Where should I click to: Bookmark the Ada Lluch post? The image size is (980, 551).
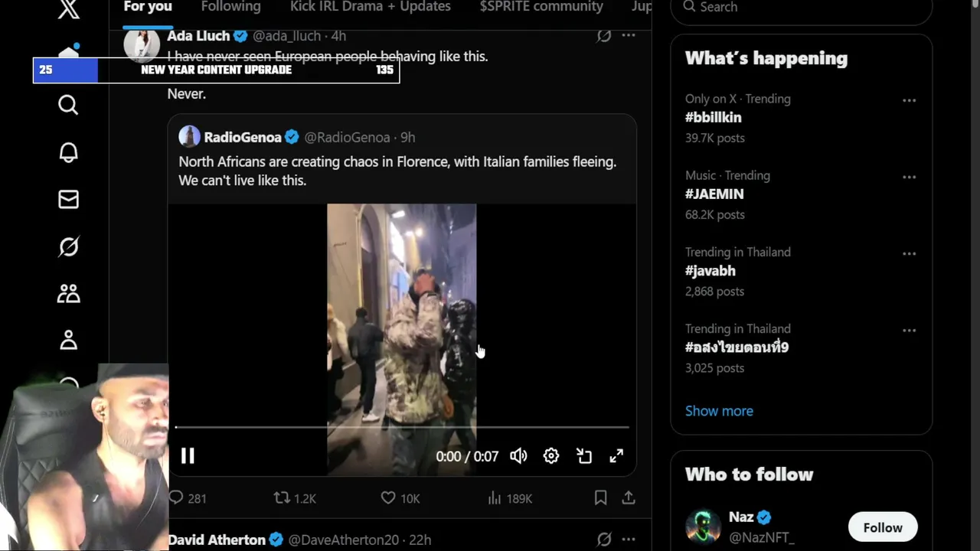(600, 498)
